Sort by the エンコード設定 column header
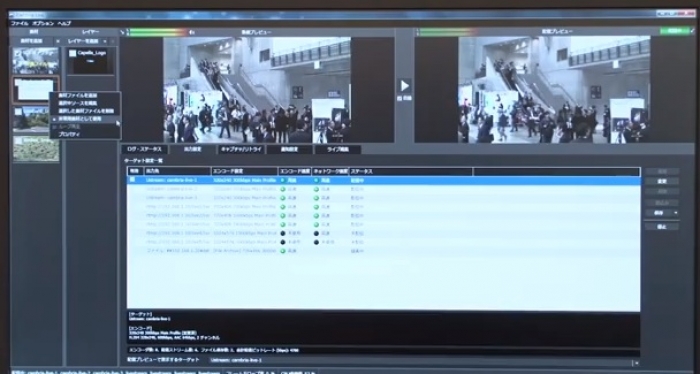 point(245,171)
